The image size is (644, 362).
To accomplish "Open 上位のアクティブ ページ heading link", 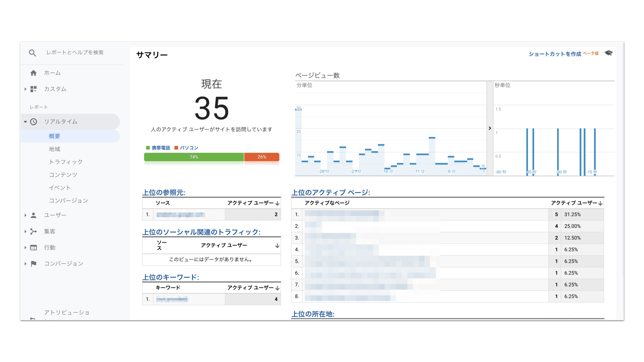I will coord(330,192).
